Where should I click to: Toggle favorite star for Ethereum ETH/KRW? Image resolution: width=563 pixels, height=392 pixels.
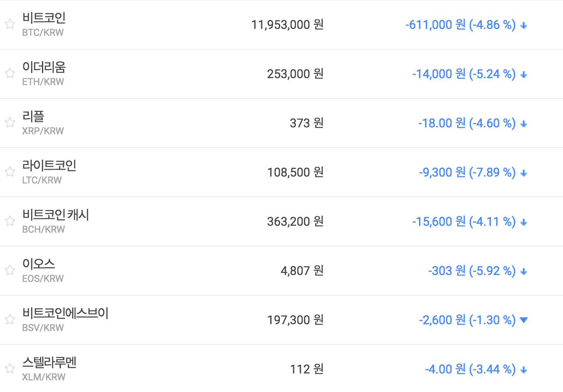(10, 74)
